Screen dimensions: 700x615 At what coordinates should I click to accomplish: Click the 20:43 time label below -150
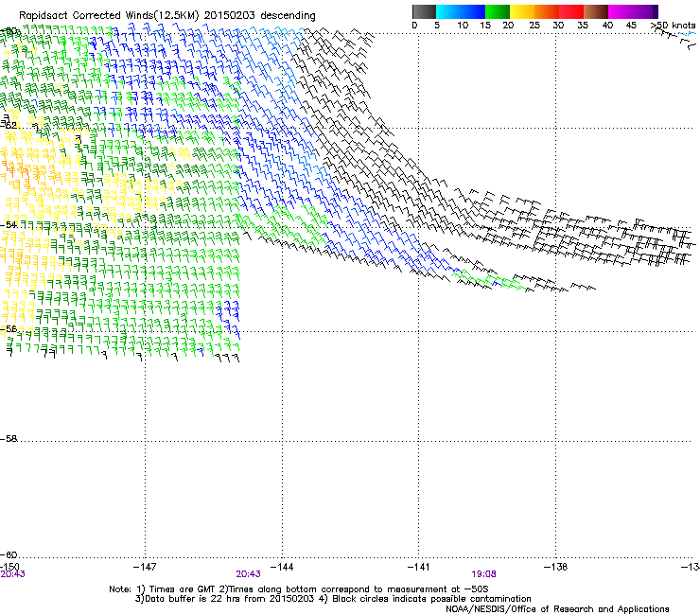(x=12, y=574)
